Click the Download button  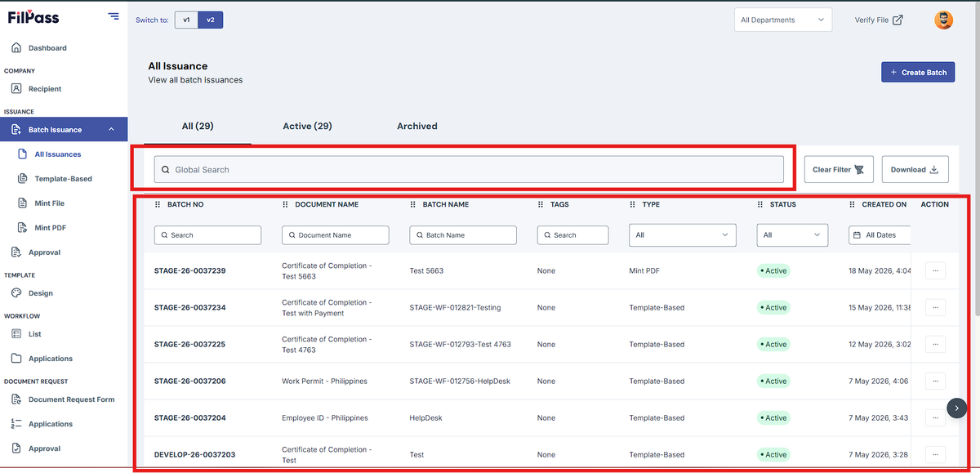coord(915,170)
